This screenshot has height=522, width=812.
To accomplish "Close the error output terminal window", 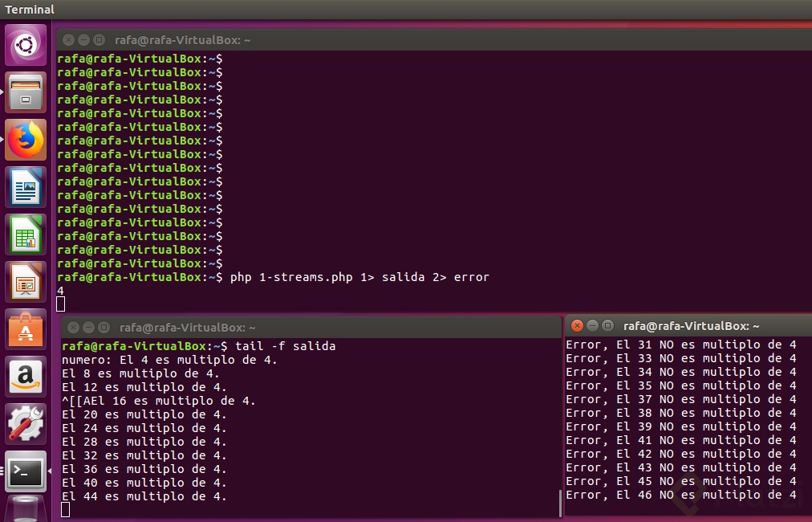I will [576, 326].
